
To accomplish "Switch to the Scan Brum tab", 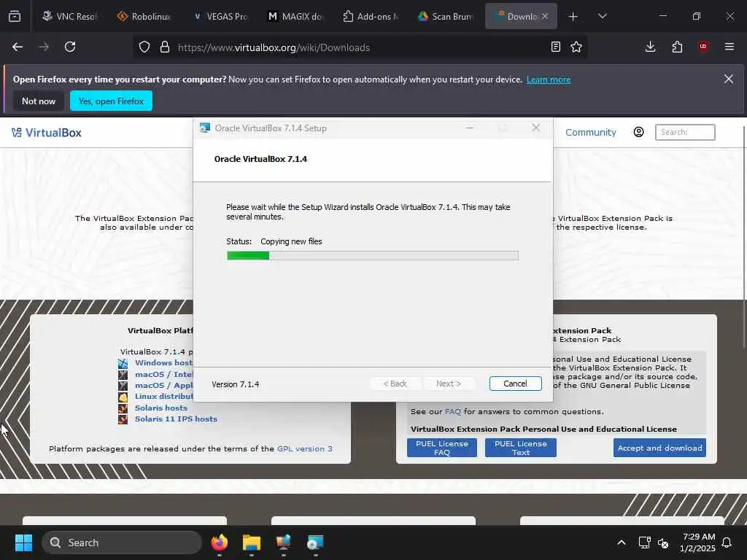I will click(446, 16).
